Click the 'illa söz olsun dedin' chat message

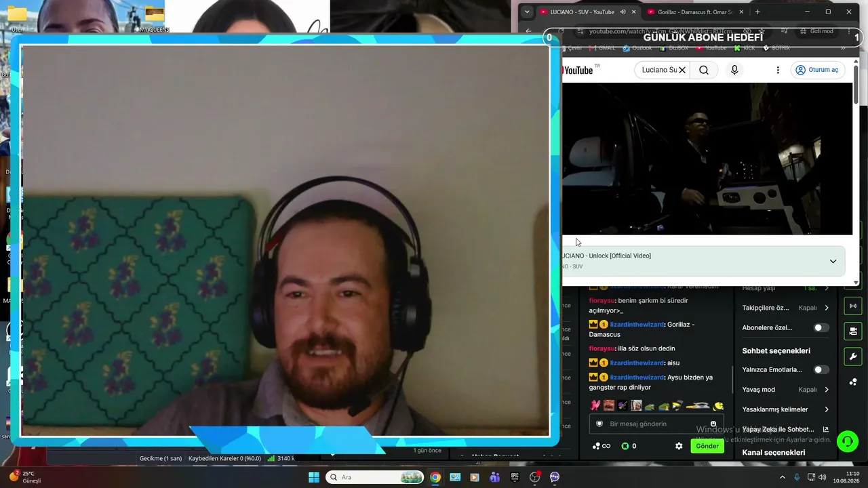point(646,348)
